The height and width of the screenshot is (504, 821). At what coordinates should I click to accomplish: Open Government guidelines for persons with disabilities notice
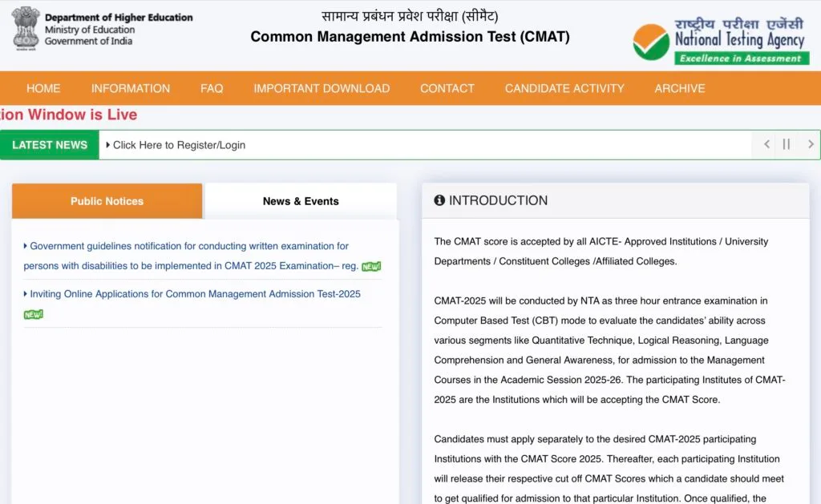191,256
